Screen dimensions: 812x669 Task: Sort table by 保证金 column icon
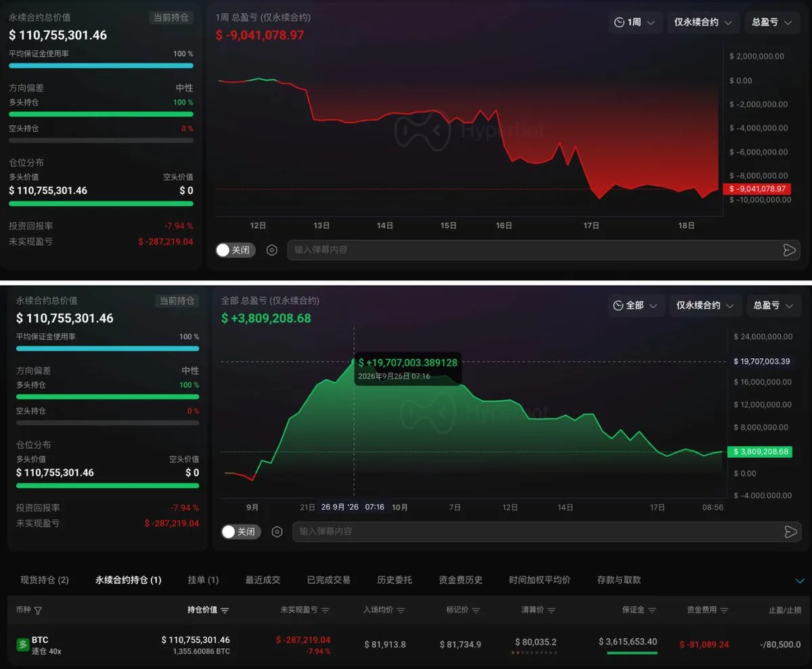[x=652, y=610]
